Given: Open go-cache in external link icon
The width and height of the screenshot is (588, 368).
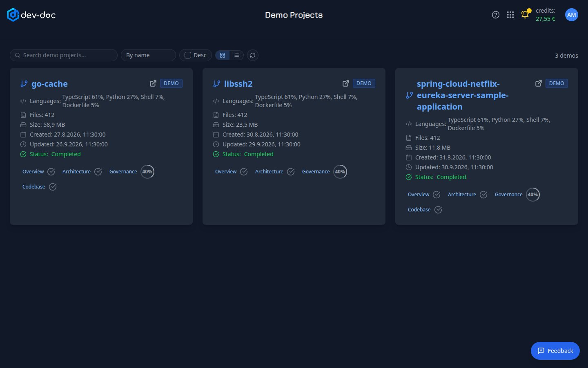Looking at the screenshot, I should (x=153, y=83).
